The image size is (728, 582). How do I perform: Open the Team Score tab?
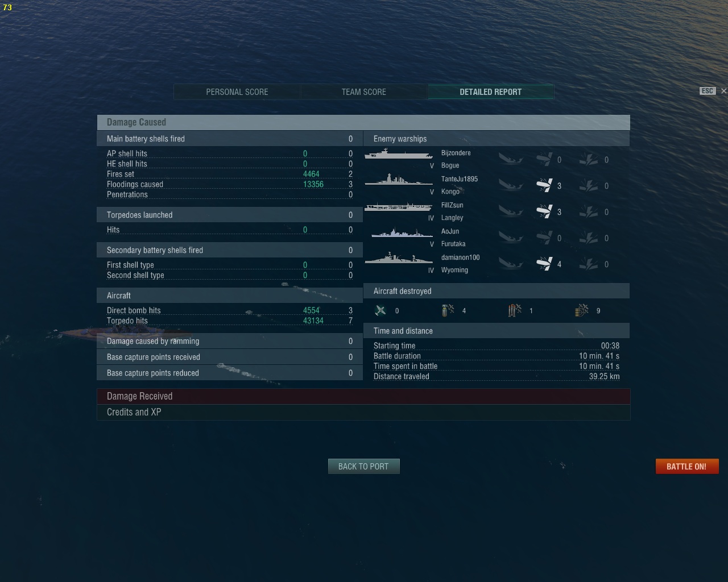tap(364, 92)
